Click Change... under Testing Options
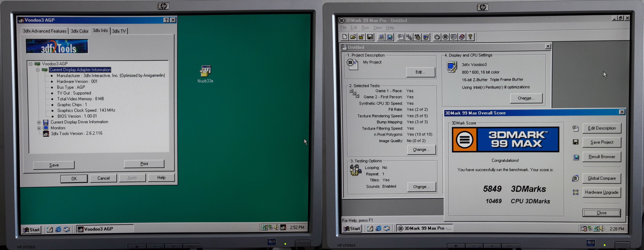 click(421, 187)
